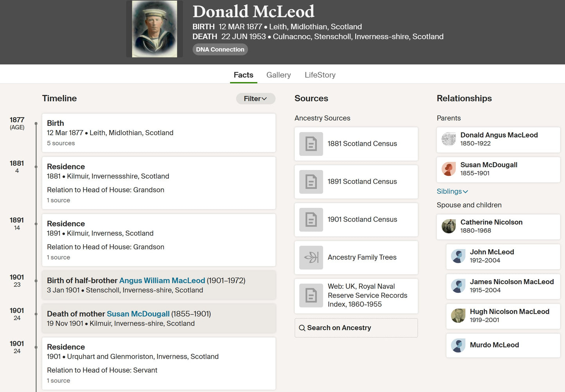Click the 1901 Scotland Census document icon

point(311,220)
